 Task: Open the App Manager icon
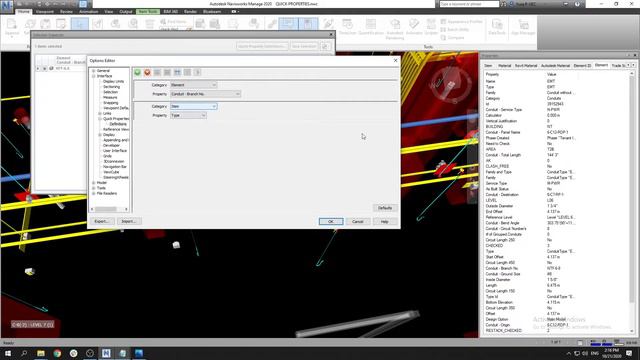pyautogui.click(x=523, y=27)
